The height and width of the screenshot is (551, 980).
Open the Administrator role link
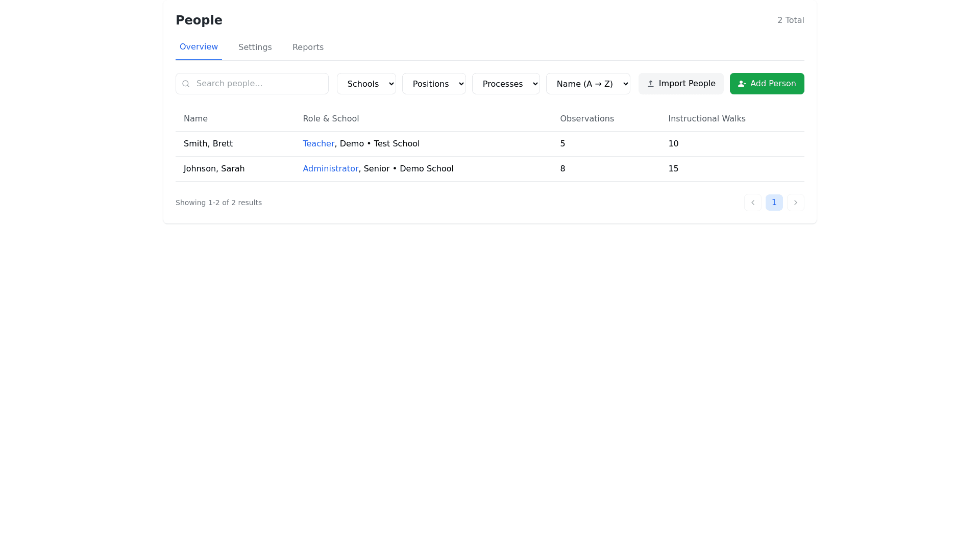(x=330, y=169)
